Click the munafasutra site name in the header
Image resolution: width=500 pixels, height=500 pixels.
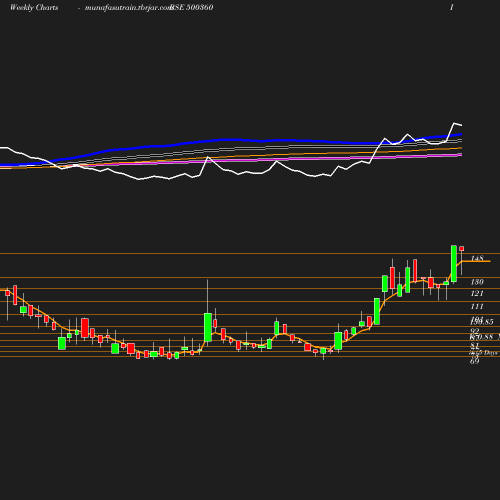click(x=128, y=8)
